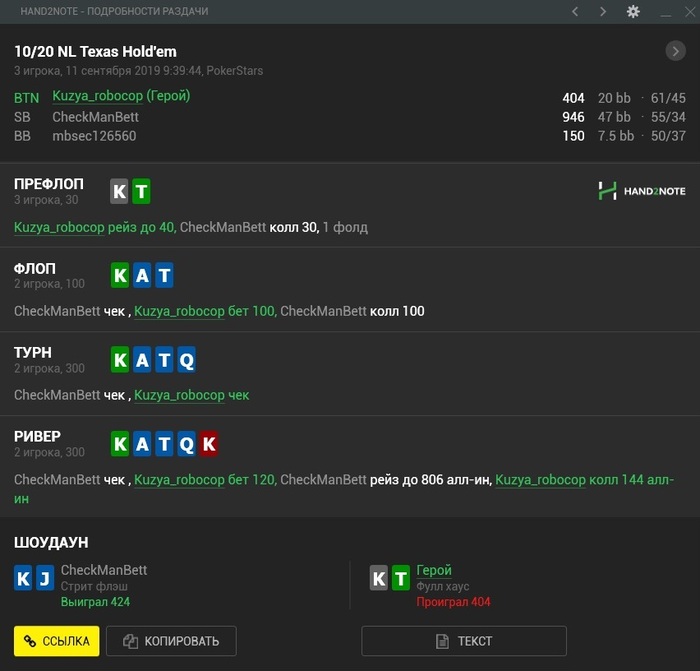The width and height of the screenshot is (700, 671).
Task: Click the ПРЕФЛОП section heading
Action: pyautogui.click(x=49, y=183)
